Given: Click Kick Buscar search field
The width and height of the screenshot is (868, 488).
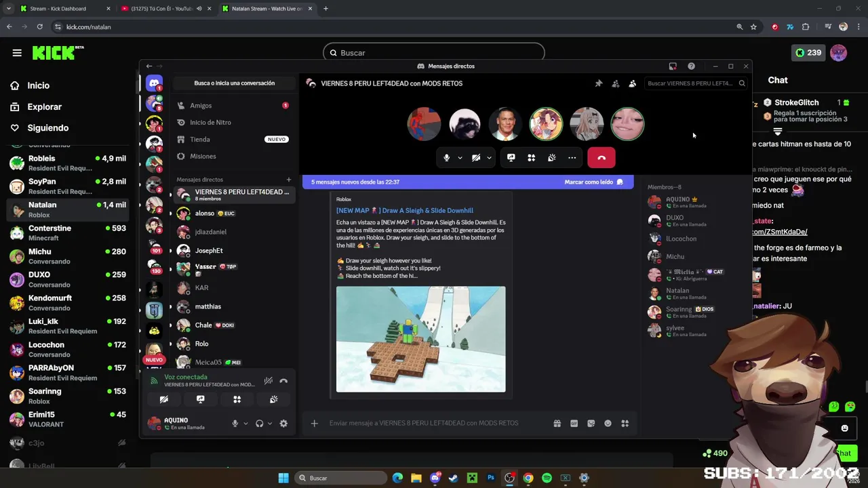Looking at the screenshot, I should pos(434,53).
